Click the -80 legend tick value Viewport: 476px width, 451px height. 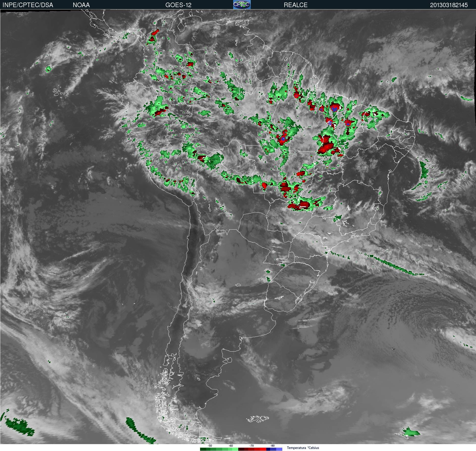point(272,446)
